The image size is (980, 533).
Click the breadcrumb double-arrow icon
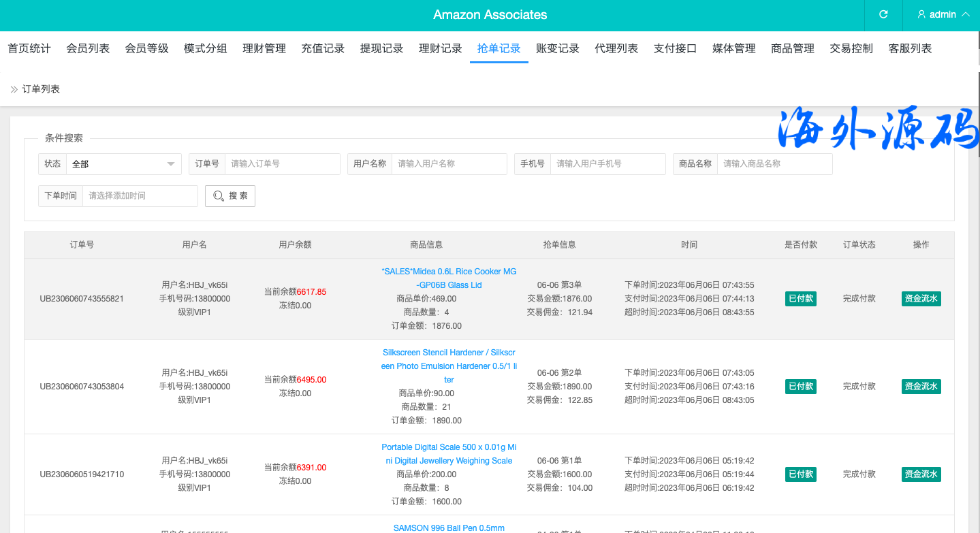click(14, 89)
